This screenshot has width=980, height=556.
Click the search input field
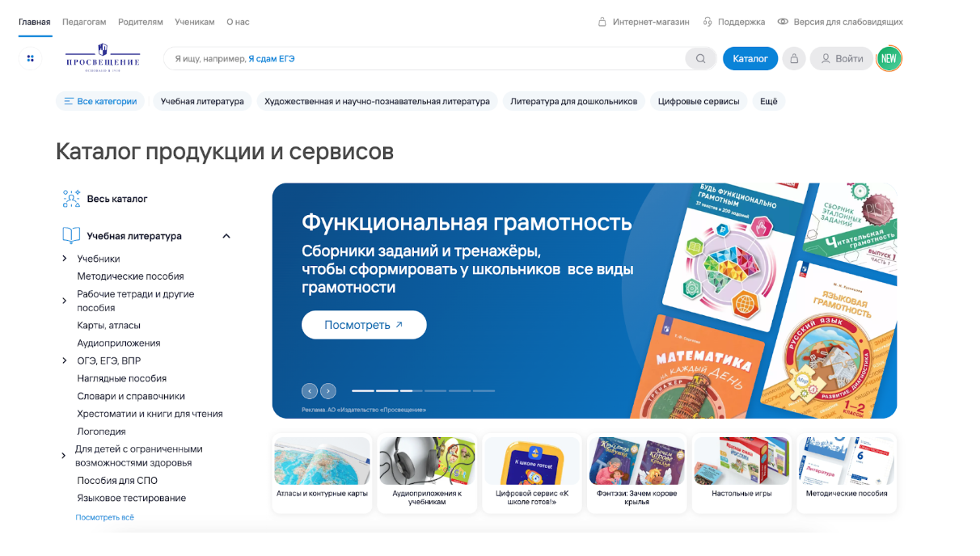point(426,58)
